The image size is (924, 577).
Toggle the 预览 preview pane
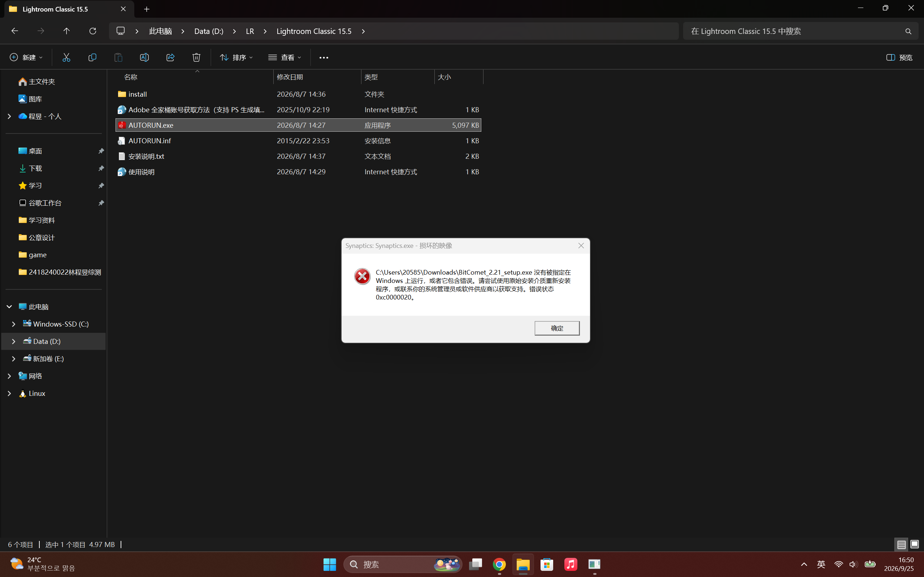tap(899, 57)
